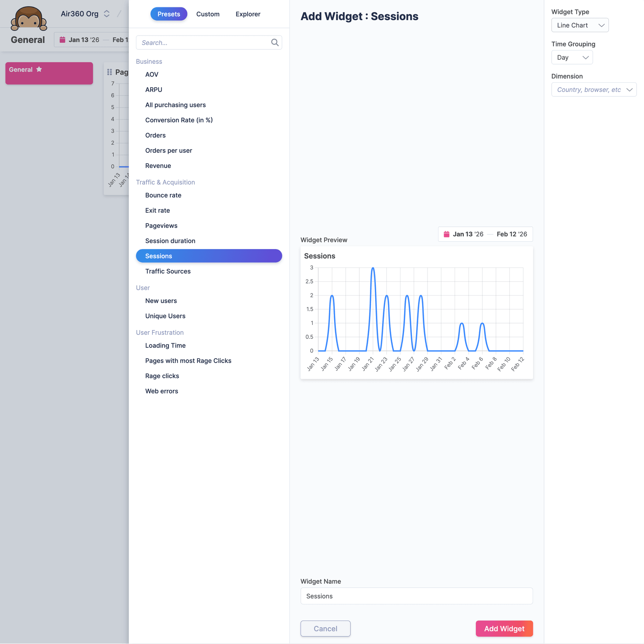Click calendar icon in Widget Preview date range

click(x=446, y=234)
